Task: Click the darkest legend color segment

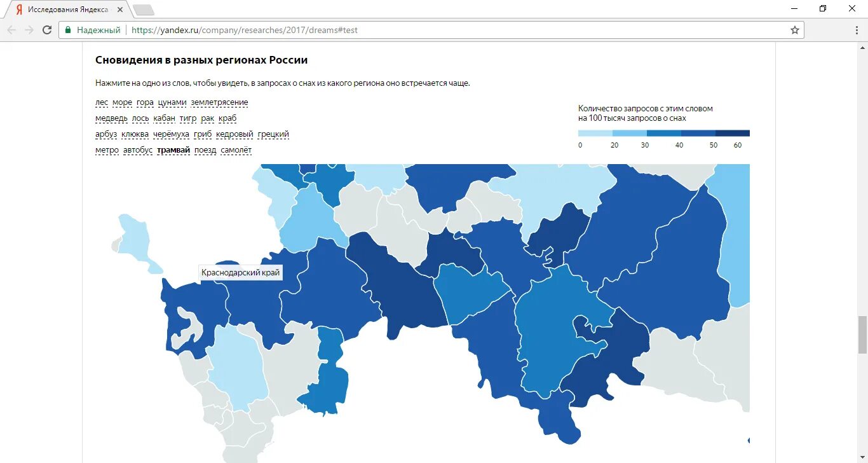Action: tap(733, 134)
